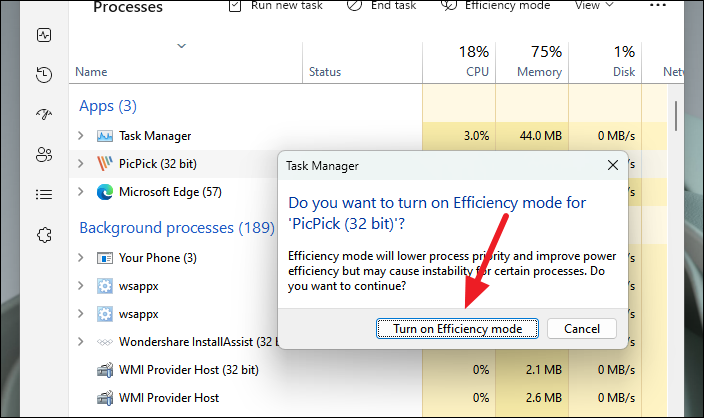Open the Details list sidebar icon
Image resolution: width=704 pixels, height=418 pixels.
pyautogui.click(x=44, y=194)
